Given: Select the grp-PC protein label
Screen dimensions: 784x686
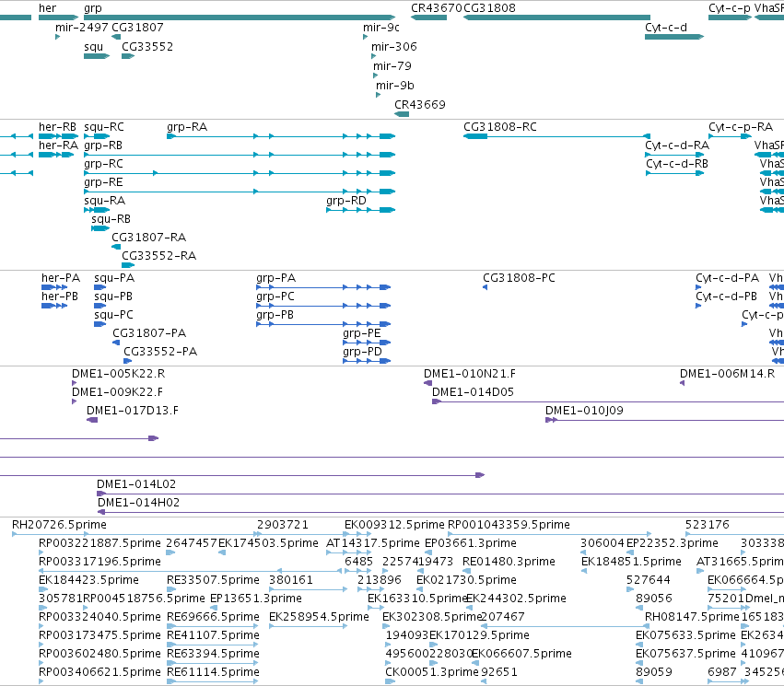Looking at the screenshot, I should click(275, 296).
